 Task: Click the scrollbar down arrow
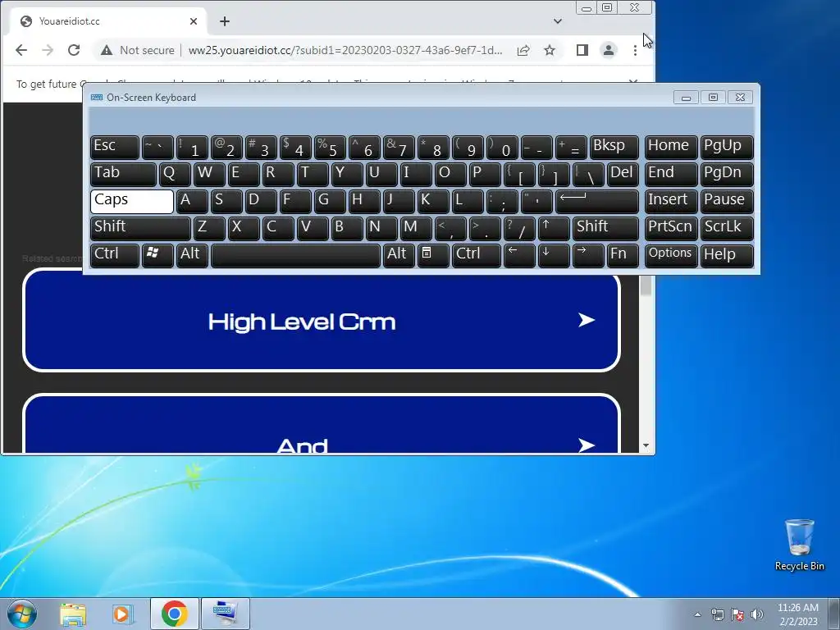point(646,445)
